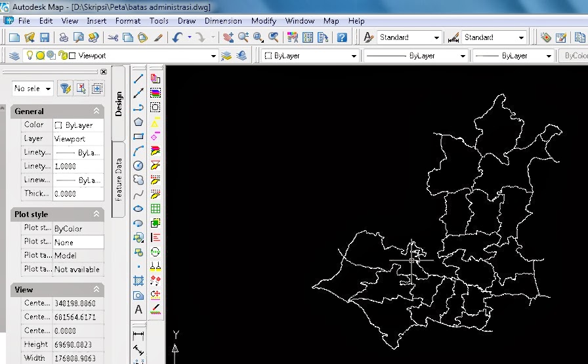The image size is (588, 364).
Task: Click the Color ByLayer swatch in General
Action: click(58, 125)
